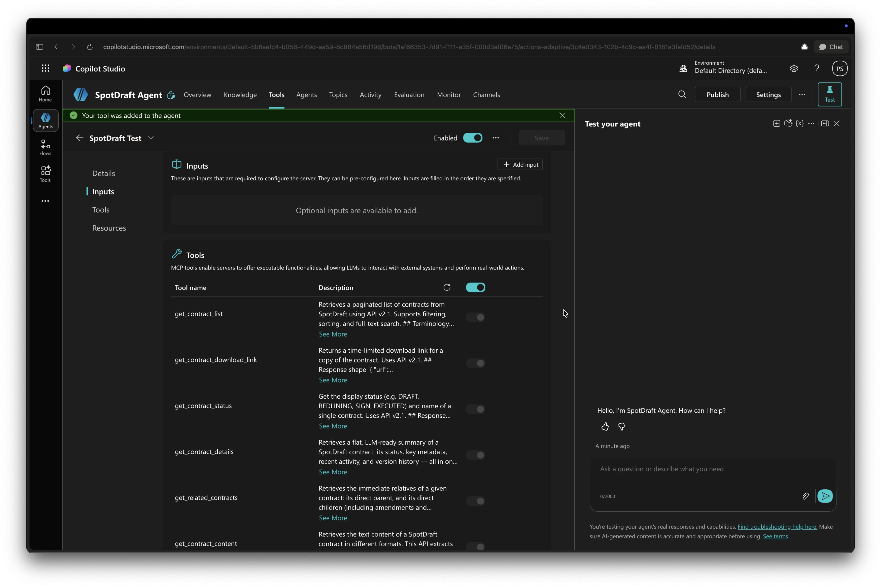Send the test chat message

coord(825,496)
